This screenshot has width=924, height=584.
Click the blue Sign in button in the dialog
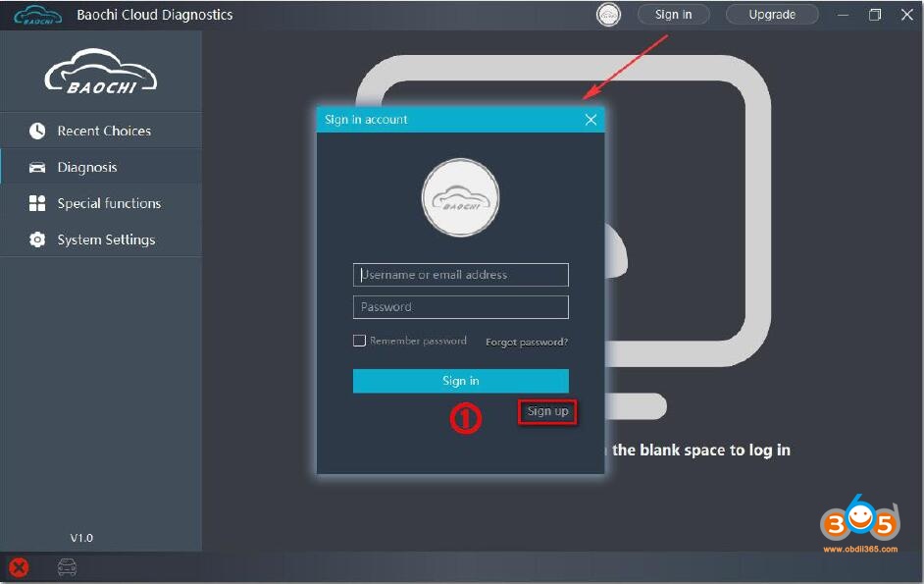click(x=461, y=381)
